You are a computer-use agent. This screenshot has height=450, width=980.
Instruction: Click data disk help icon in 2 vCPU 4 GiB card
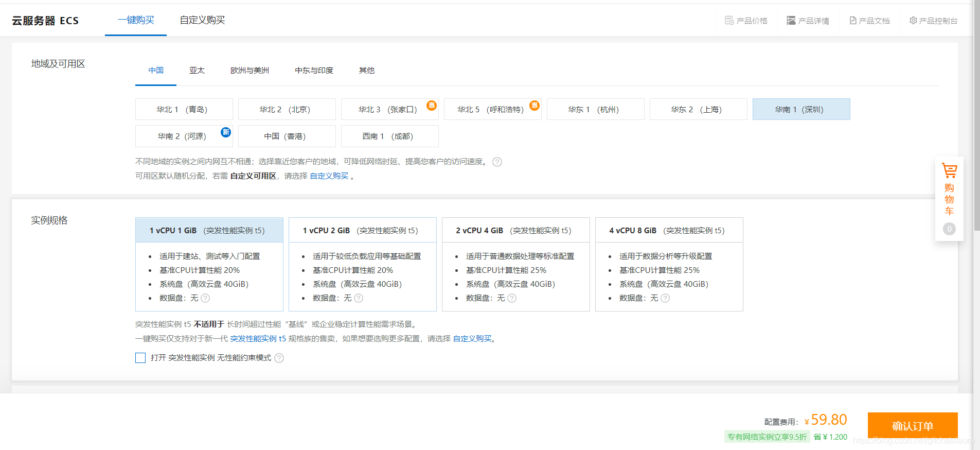pyautogui.click(x=512, y=298)
